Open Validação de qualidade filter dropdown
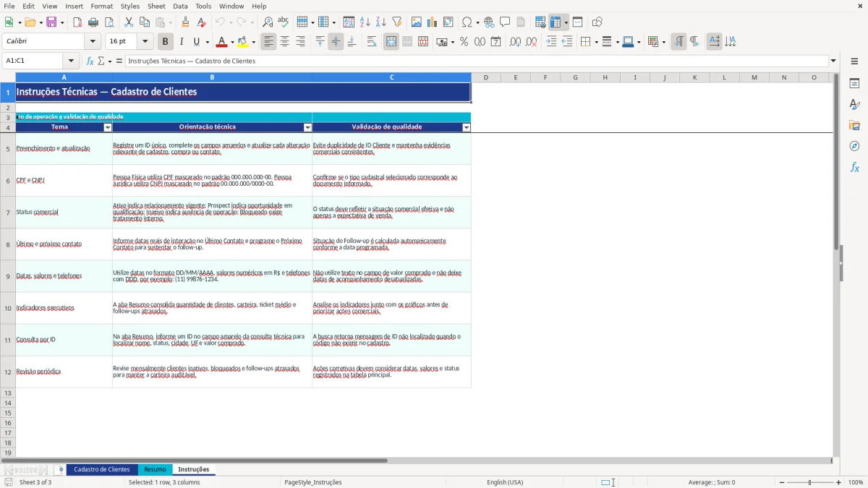The image size is (868, 488). 467,127
